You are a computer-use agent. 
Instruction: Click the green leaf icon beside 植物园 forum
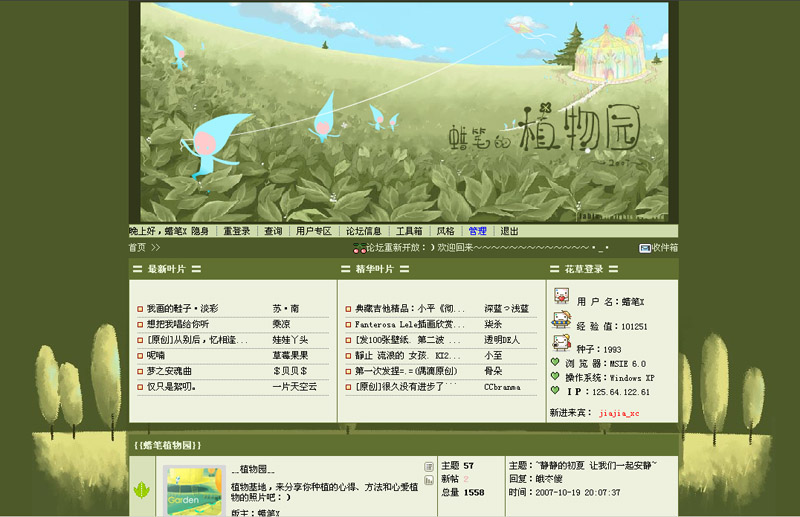pyautogui.click(x=142, y=490)
